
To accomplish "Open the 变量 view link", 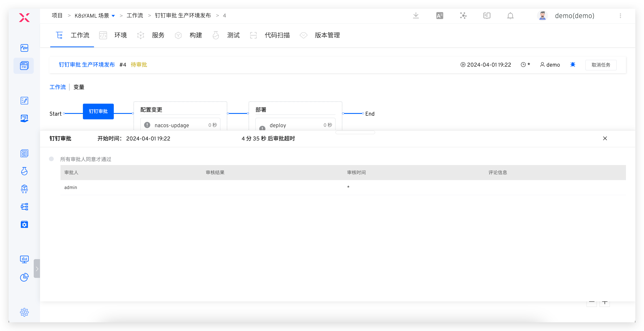I will coord(79,87).
